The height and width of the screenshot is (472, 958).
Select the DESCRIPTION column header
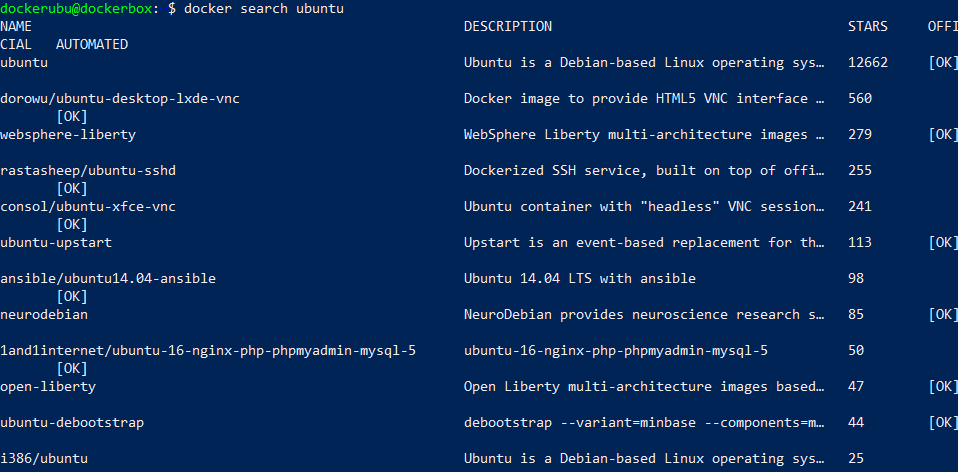click(x=508, y=26)
